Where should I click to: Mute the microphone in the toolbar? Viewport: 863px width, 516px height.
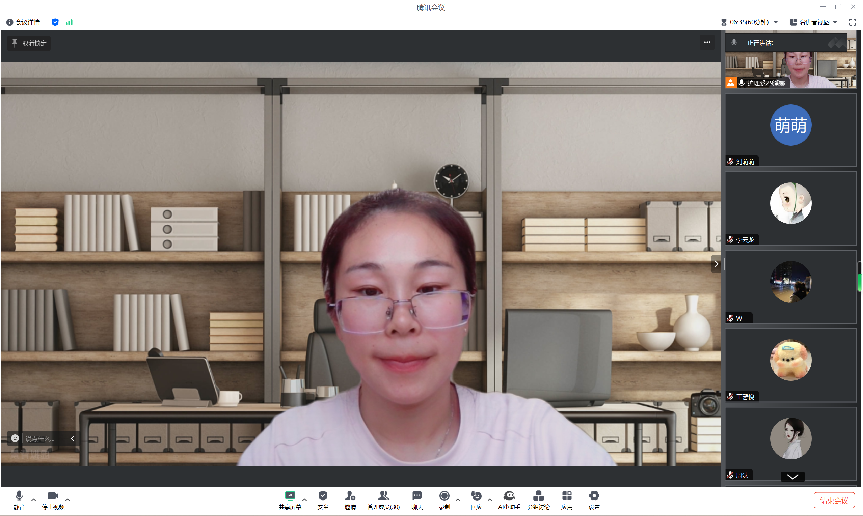[18, 498]
